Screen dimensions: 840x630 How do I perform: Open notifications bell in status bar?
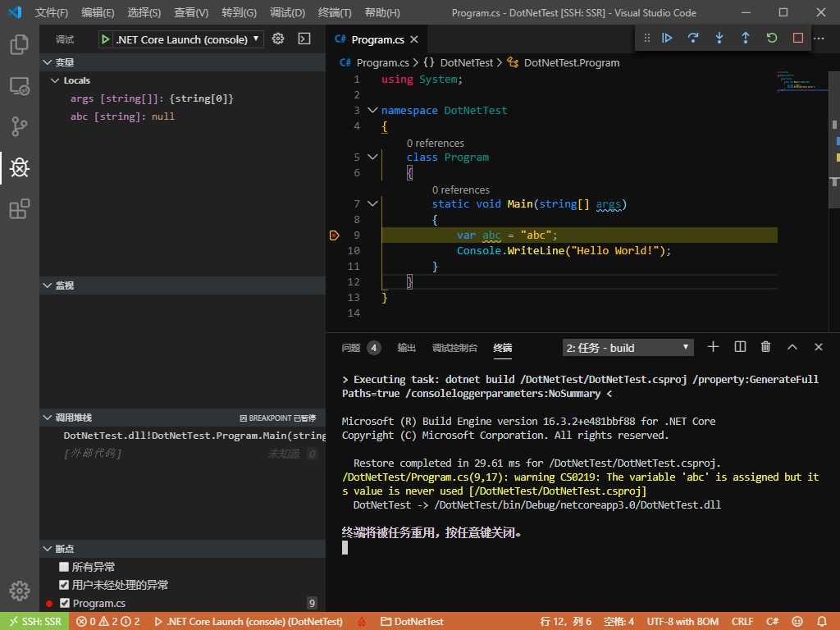pos(821,622)
